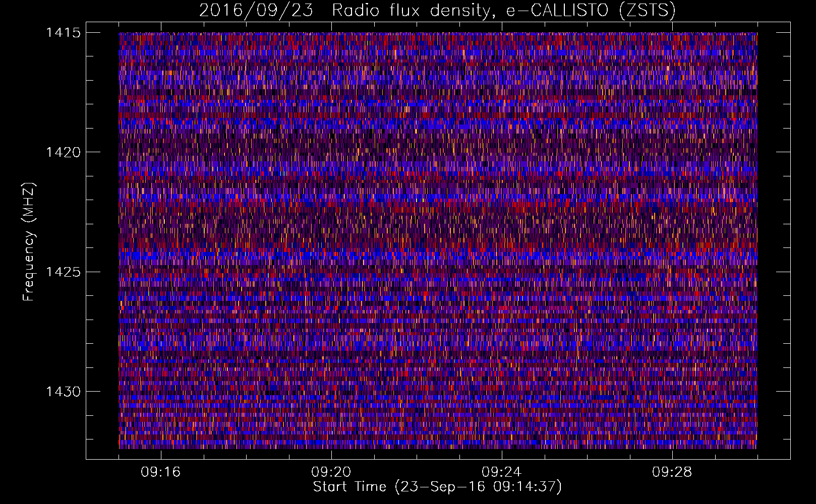
Task: Click the 1425 frequency tick label
Action: 63,272
